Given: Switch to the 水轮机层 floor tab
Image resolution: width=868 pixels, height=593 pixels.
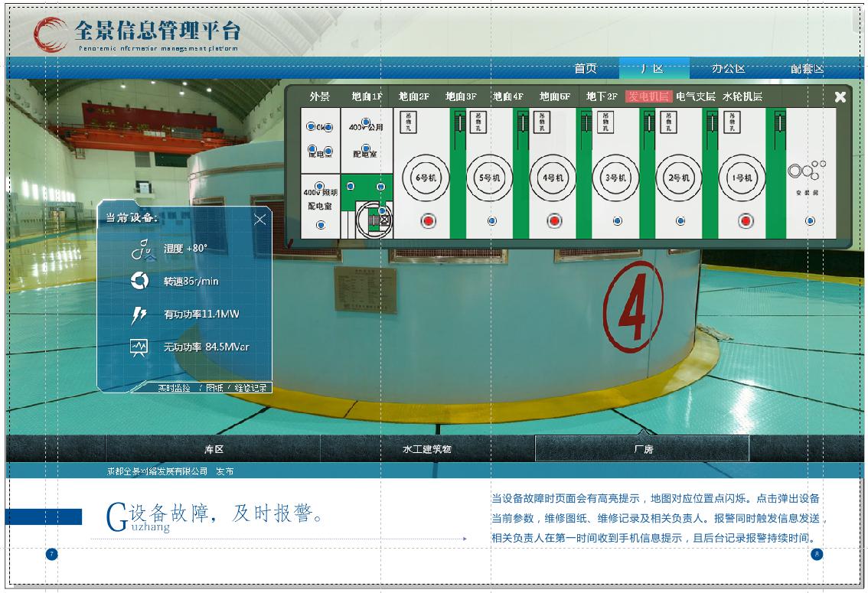Looking at the screenshot, I should point(742,97).
